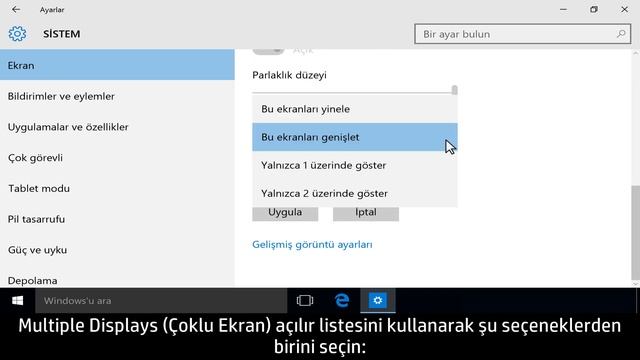Screen dimensions: 640x360
Task: Open Depolama settings
Action: [x=117, y=279]
